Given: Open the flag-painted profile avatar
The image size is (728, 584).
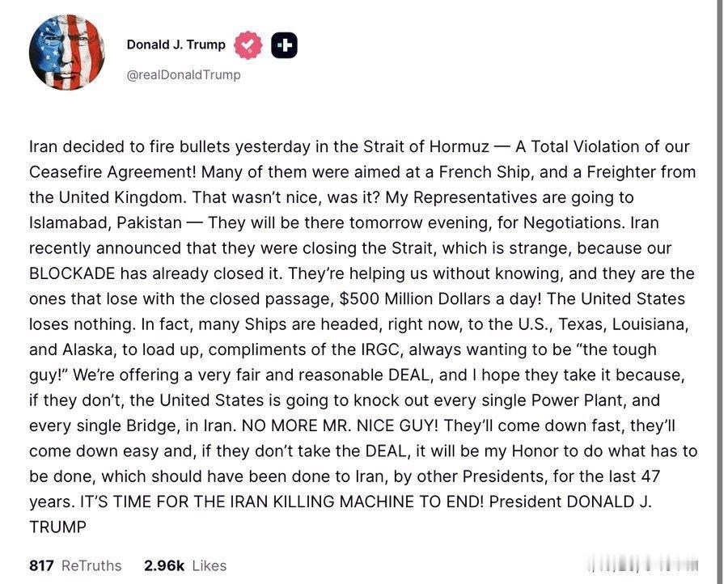Looking at the screenshot, I should click(67, 53).
